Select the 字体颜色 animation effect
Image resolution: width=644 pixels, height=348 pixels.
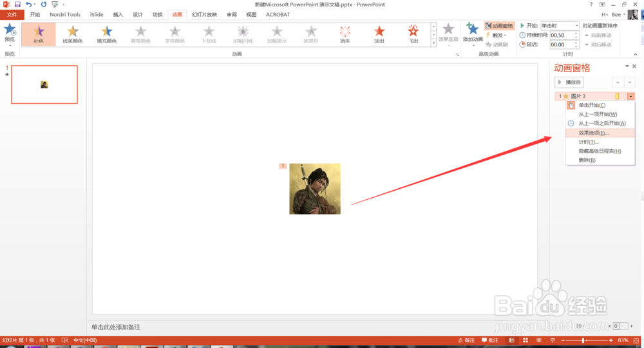(x=175, y=34)
